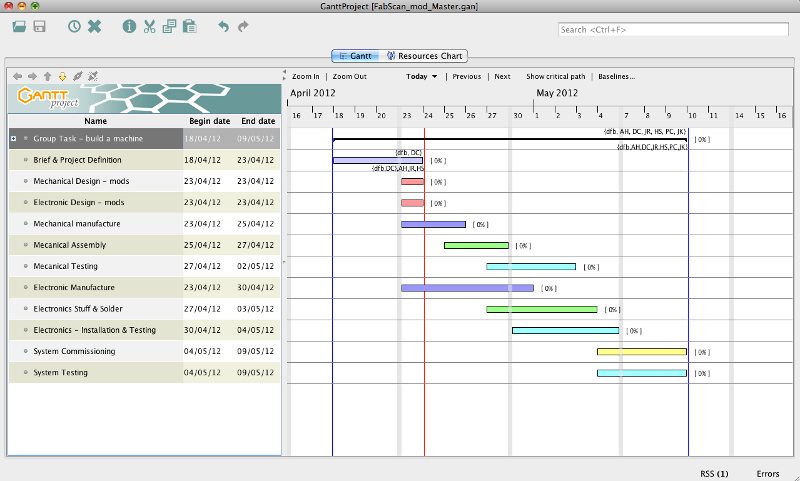The image size is (800, 481).
Task: Click the End date column header
Action: [258, 121]
